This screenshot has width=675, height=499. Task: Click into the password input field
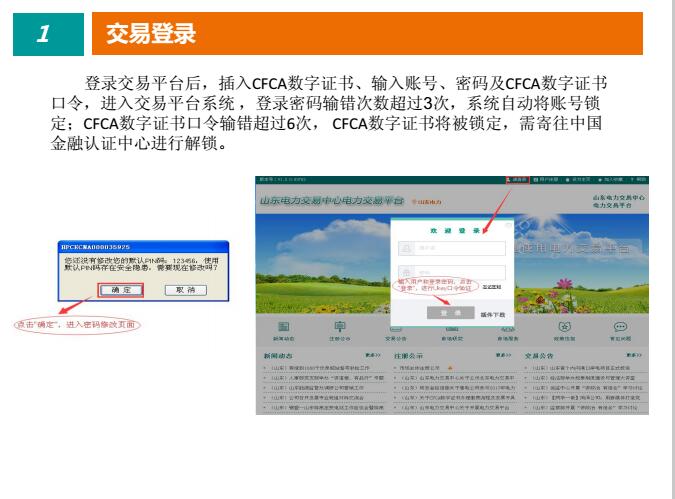[x=460, y=272]
